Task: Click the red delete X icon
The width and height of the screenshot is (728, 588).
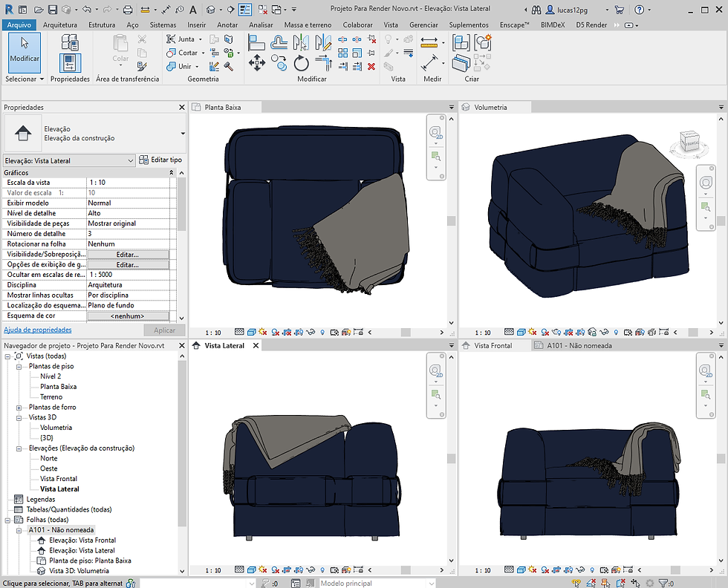Action: coord(371,66)
